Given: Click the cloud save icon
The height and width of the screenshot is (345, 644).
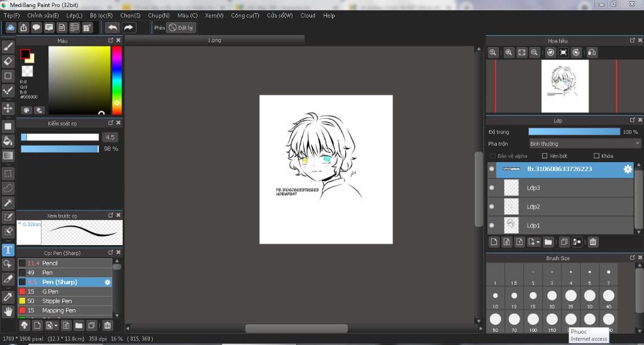Looking at the screenshot, I should (11, 28).
